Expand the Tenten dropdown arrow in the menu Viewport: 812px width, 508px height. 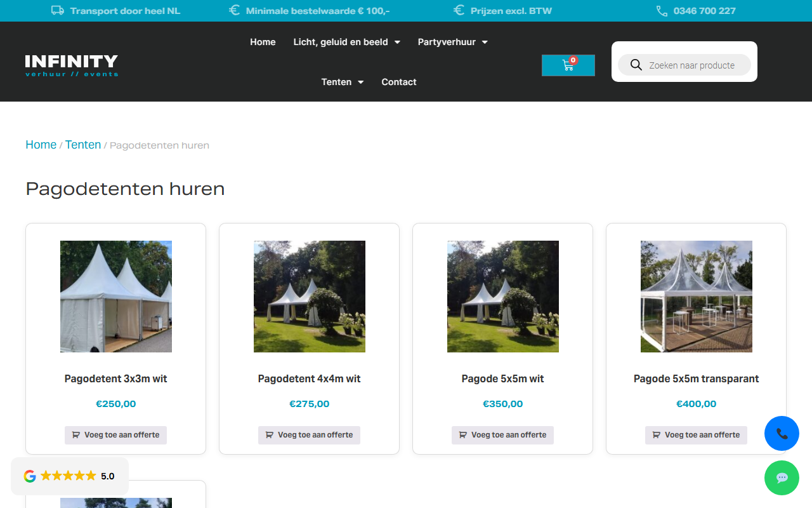[360, 83]
